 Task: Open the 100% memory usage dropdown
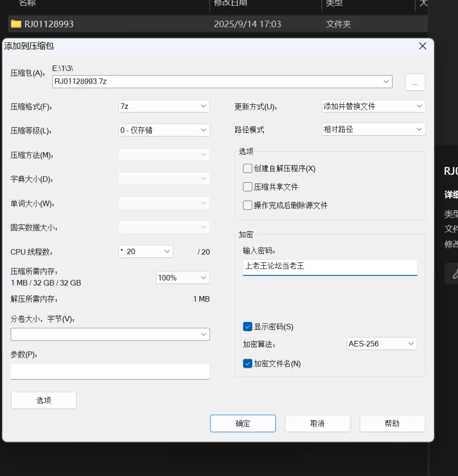[x=183, y=278]
